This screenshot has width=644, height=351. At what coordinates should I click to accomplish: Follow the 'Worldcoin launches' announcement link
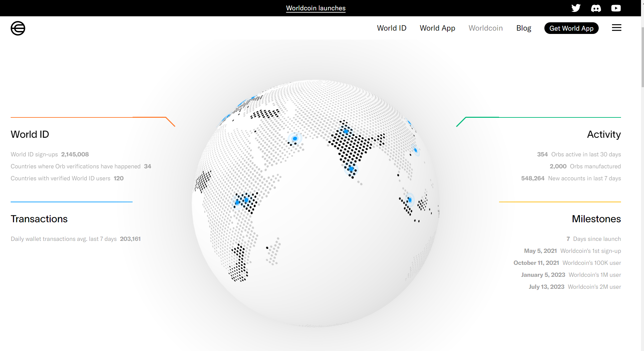pos(316,8)
